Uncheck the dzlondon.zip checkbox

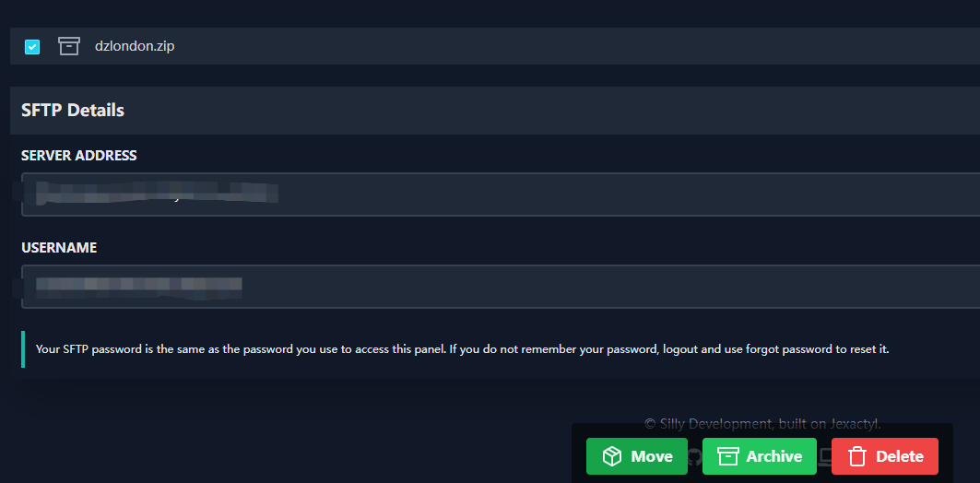click(x=32, y=46)
